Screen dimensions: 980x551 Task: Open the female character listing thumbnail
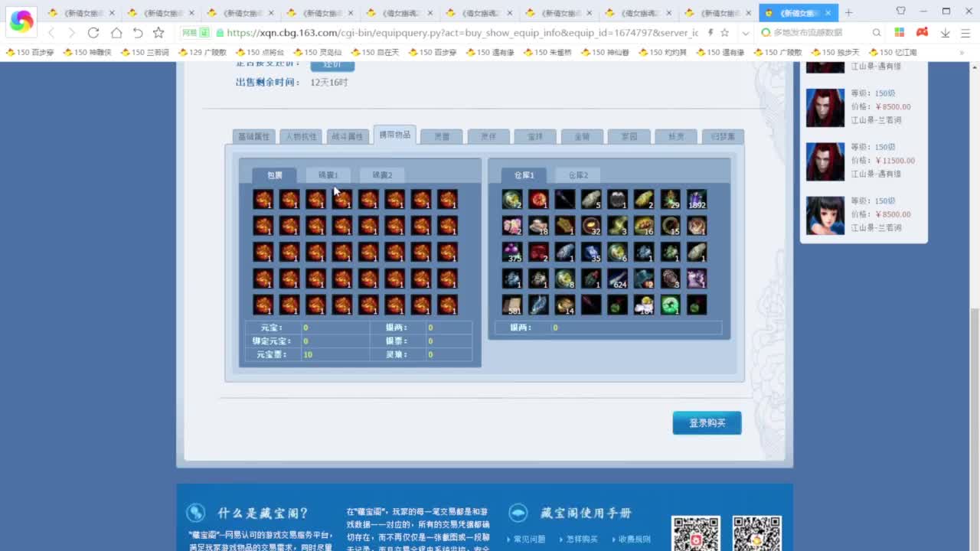825,215
